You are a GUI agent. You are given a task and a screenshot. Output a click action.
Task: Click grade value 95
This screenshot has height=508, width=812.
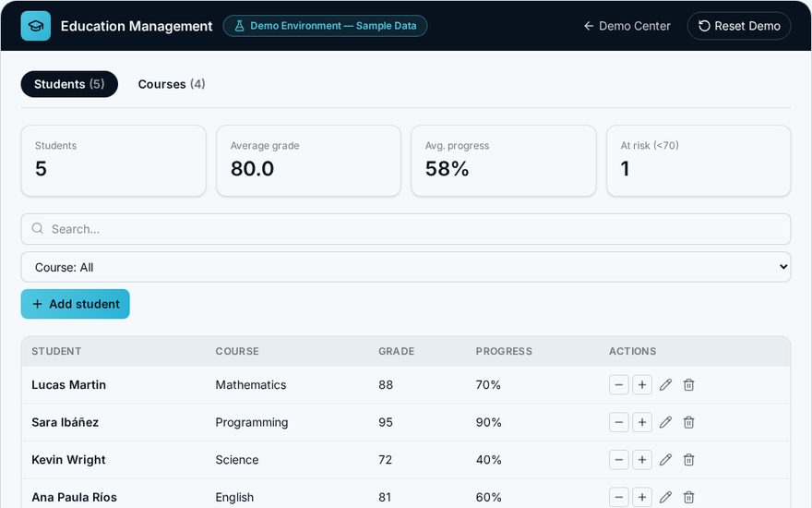point(386,422)
